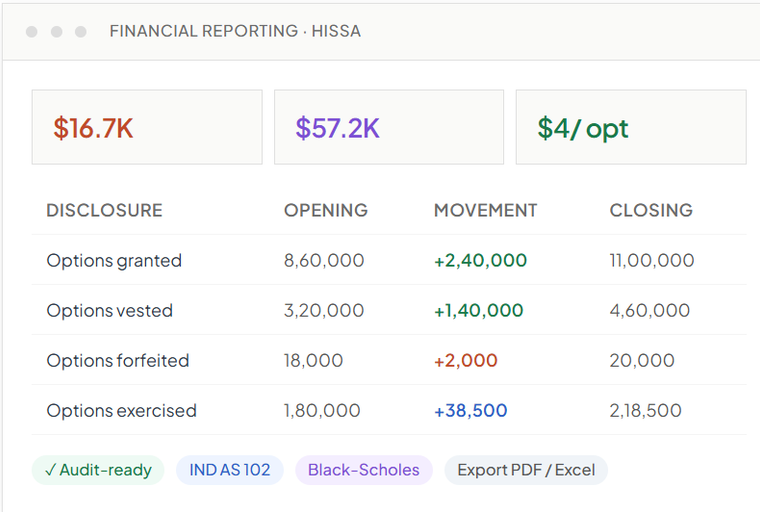Select the Options forfeited row label
760x512 pixels.
(118, 361)
